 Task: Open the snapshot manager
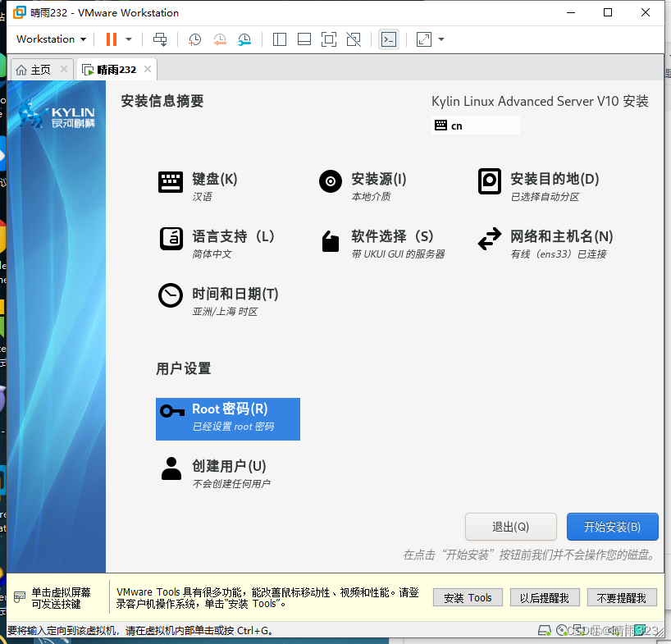click(244, 39)
